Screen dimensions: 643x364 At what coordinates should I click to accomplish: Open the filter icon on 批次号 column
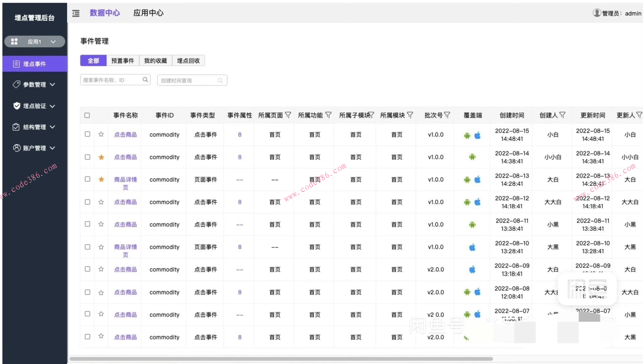tap(447, 115)
